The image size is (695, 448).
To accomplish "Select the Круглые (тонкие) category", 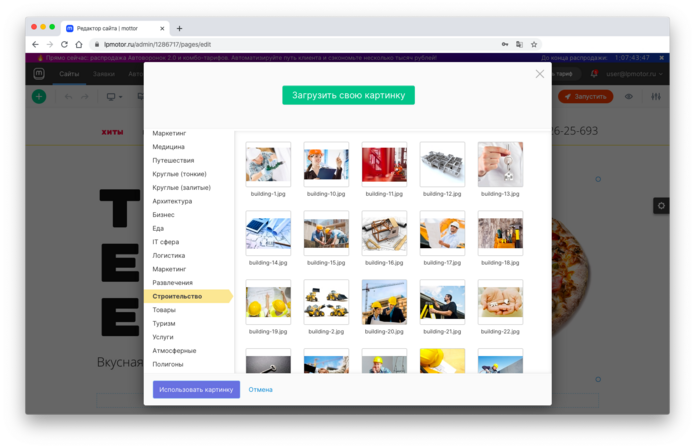I will (x=180, y=174).
